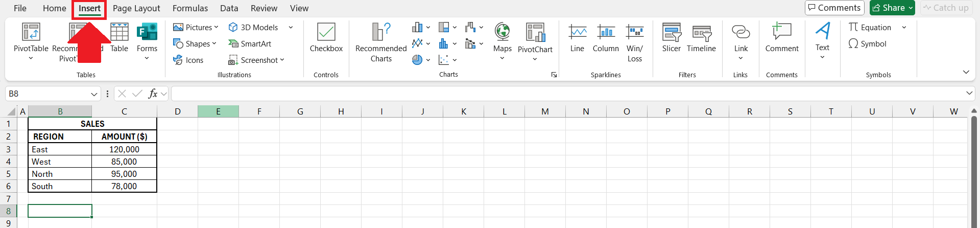Select the SALES header cell
This screenshot has width=980, height=228.
92,124
